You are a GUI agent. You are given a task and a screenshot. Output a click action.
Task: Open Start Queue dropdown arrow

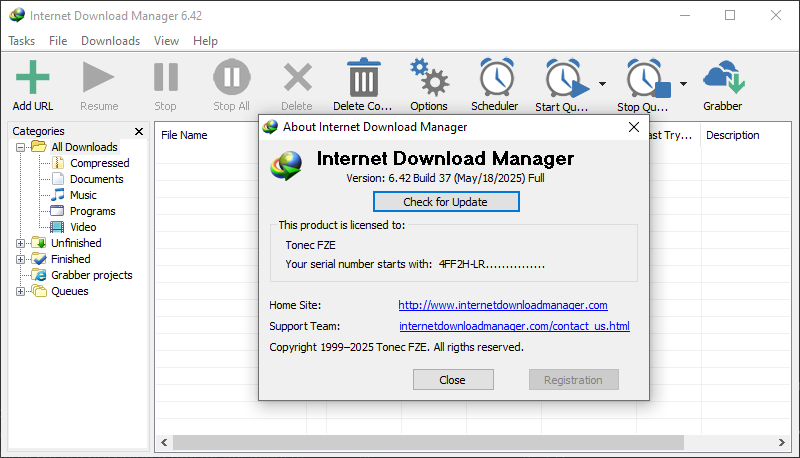603,84
